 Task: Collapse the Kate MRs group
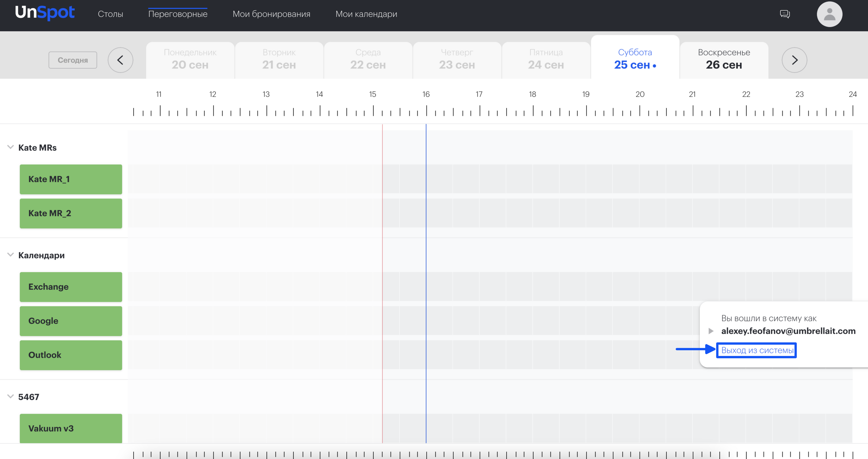tap(10, 147)
